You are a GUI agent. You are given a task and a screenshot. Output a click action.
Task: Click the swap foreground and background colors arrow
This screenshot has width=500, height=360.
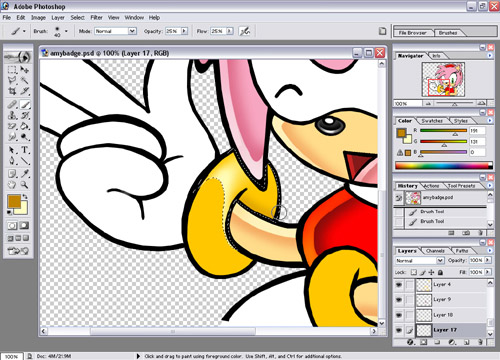25,197
